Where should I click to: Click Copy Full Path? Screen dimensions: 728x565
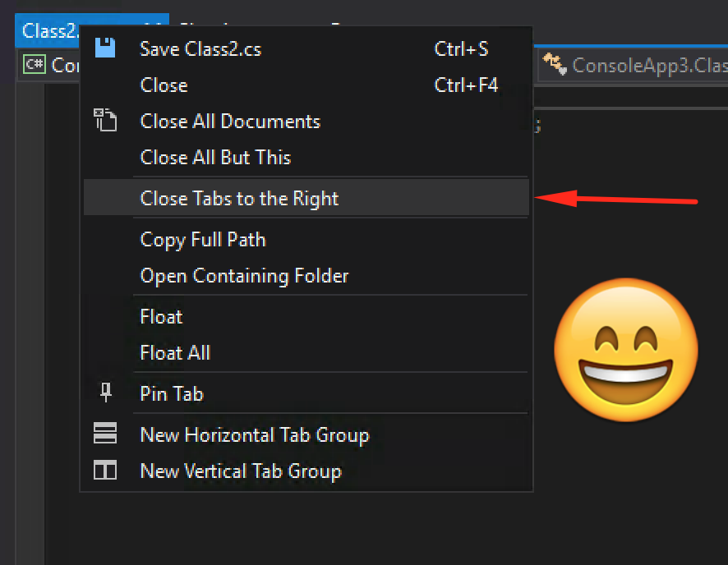(203, 239)
